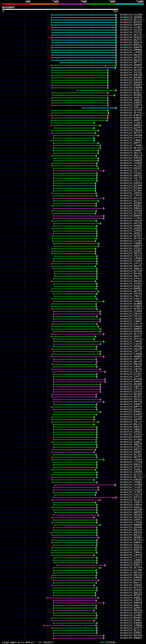Select the label UniRef100_C5CJ10

coord(131,422)
